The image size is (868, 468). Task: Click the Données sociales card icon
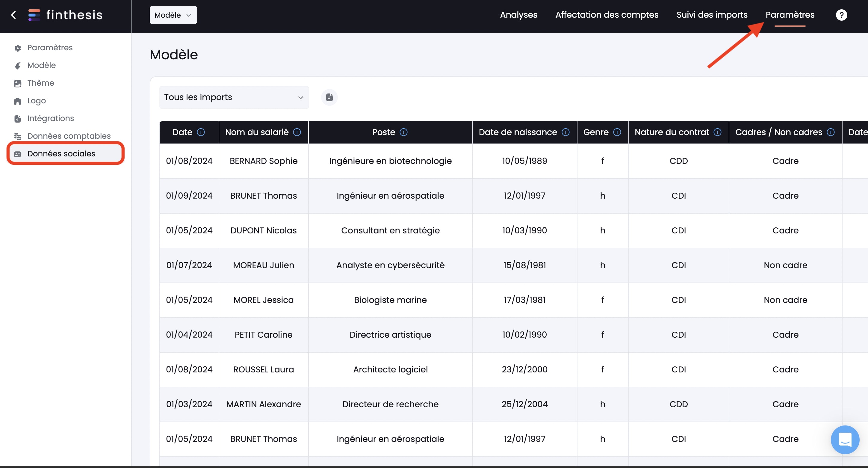tap(17, 154)
